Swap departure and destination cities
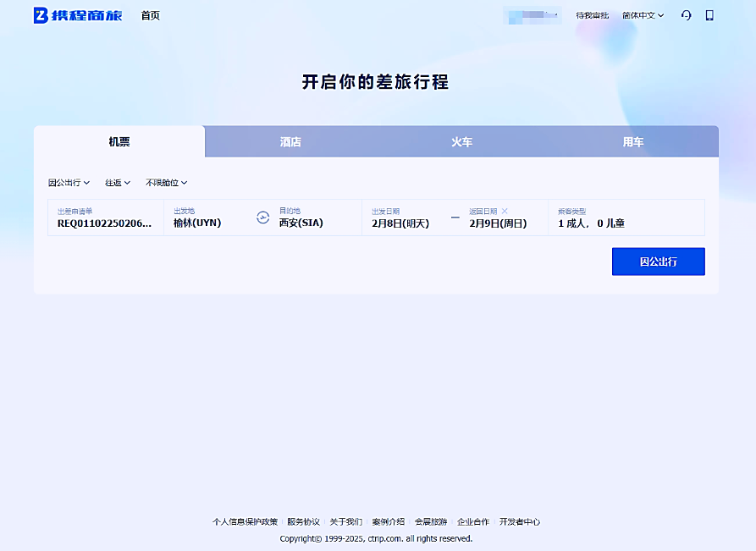The width and height of the screenshot is (756, 551). click(262, 218)
